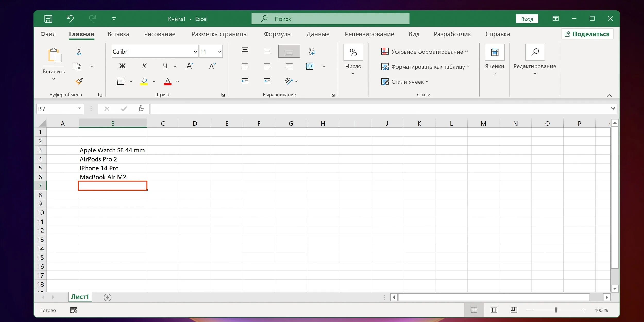644x322 pixels.
Task: Click the Save icon in title bar
Action: point(48,19)
